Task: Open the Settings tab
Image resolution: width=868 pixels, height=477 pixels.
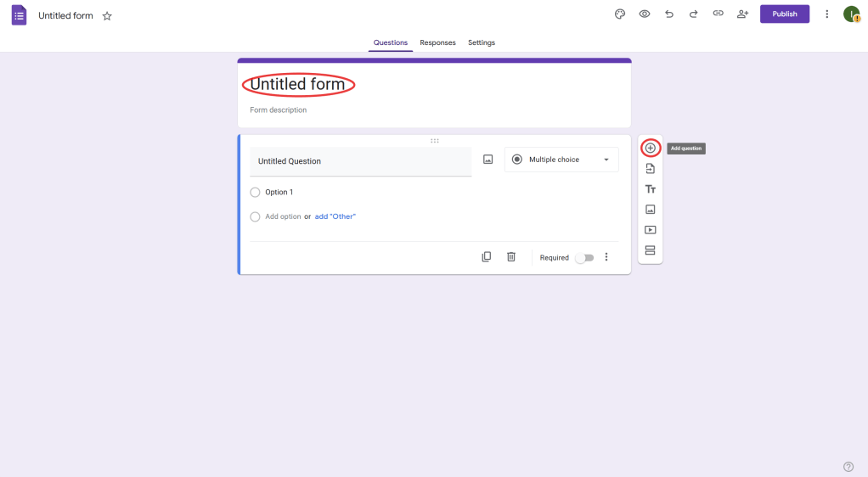Action: [x=482, y=42]
